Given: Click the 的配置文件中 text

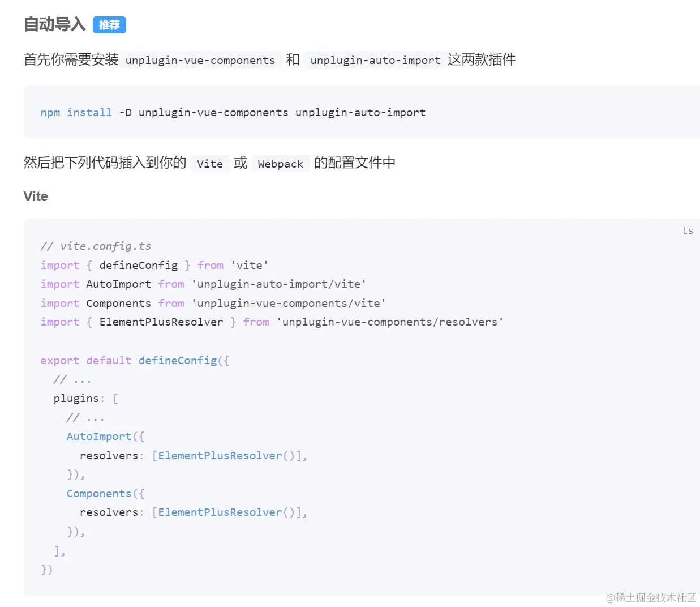Looking at the screenshot, I should 355,163.
